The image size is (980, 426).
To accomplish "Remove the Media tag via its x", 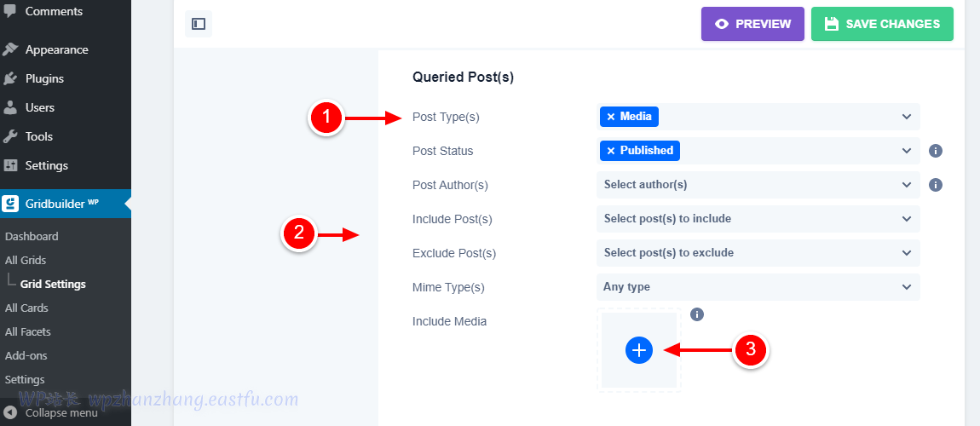I will (x=611, y=117).
